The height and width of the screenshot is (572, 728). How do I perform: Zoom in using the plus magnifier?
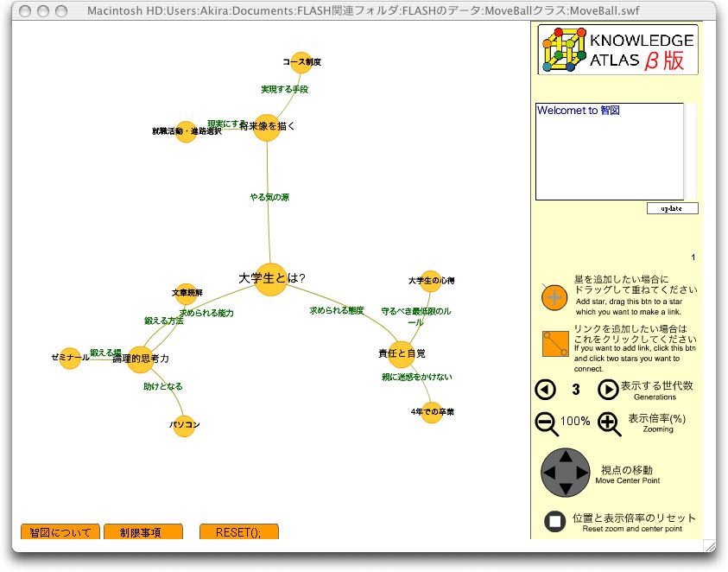pos(609,423)
